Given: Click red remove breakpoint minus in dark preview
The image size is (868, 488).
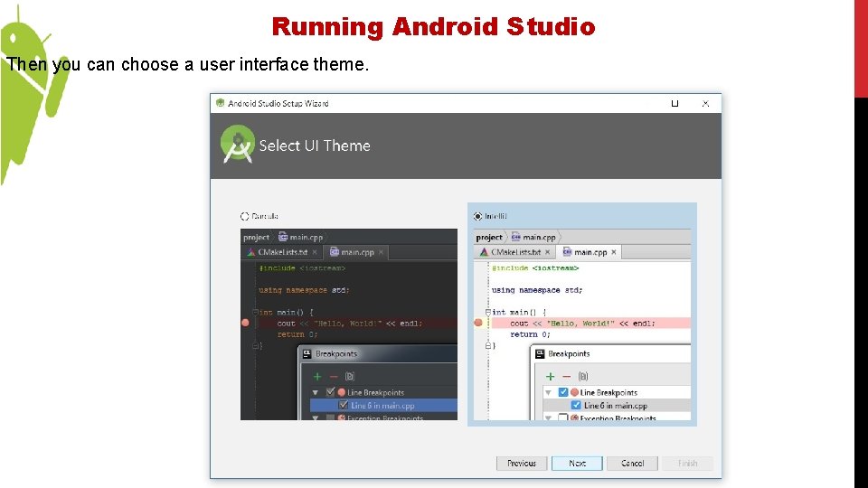Looking at the screenshot, I should pos(334,377).
